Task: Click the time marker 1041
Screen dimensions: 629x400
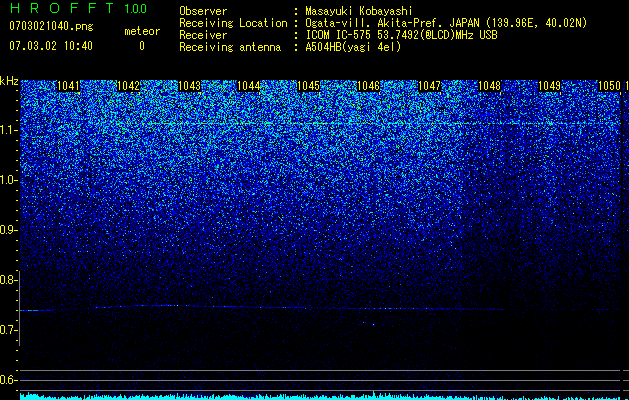Action: point(69,86)
